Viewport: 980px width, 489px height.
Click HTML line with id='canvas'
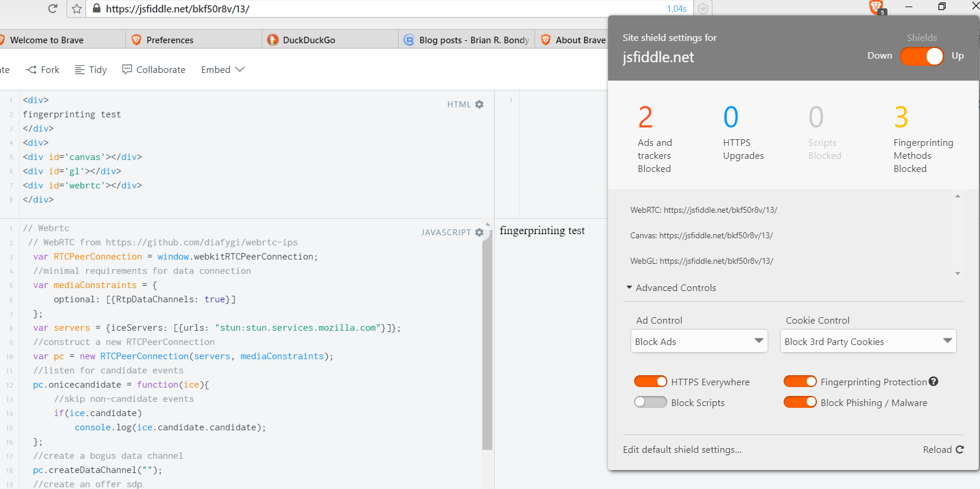[x=82, y=157]
